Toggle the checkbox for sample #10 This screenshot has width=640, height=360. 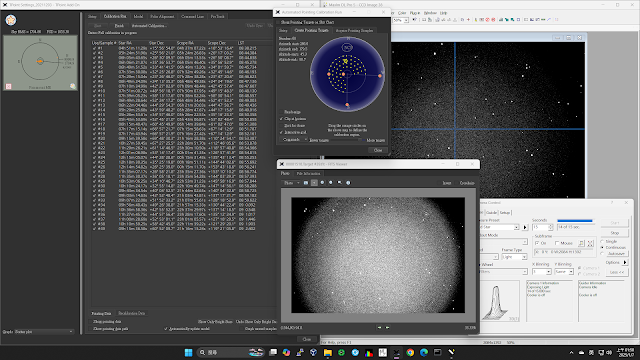[x=94, y=91]
